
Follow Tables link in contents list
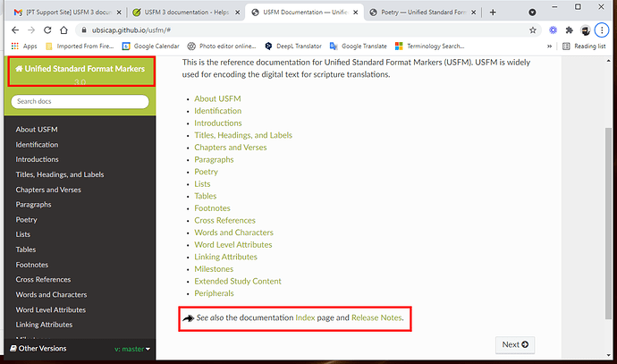[206, 196]
